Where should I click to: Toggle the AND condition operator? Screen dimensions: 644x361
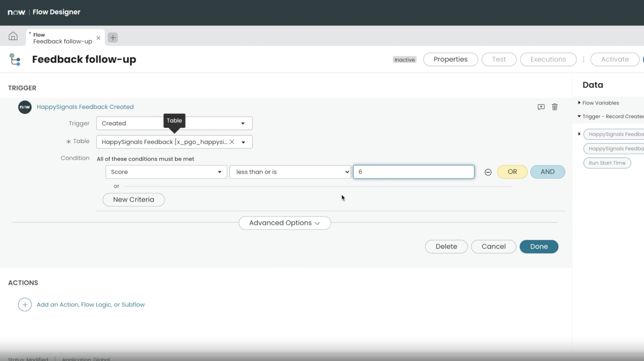547,172
